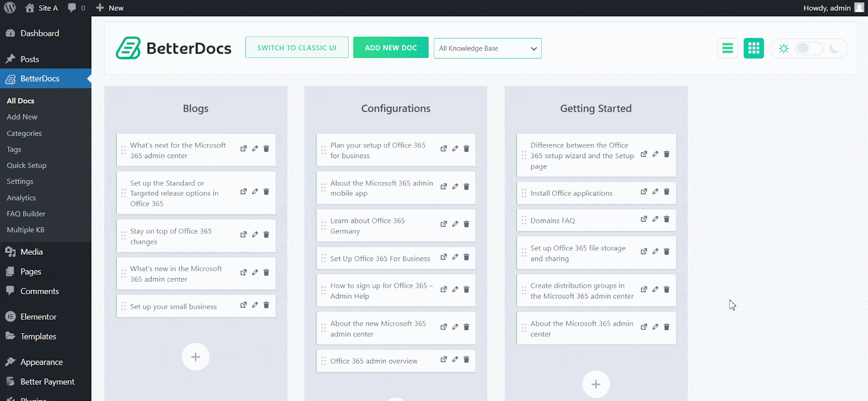The width and height of the screenshot is (868, 401).
Task: Delete 'Set up your small business' doc
Action: (266, 305)
